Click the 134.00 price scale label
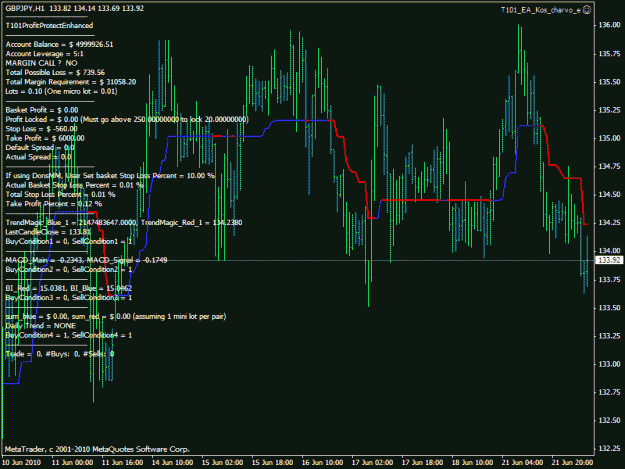Screen dimensions: 625x469 [x=609, y=251]
